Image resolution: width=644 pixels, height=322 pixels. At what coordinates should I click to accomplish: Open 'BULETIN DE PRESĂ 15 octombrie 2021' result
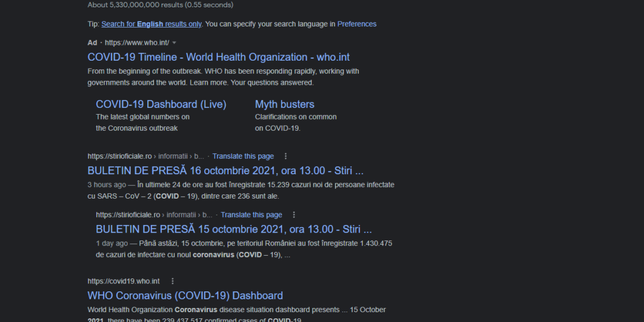point(234,229)
